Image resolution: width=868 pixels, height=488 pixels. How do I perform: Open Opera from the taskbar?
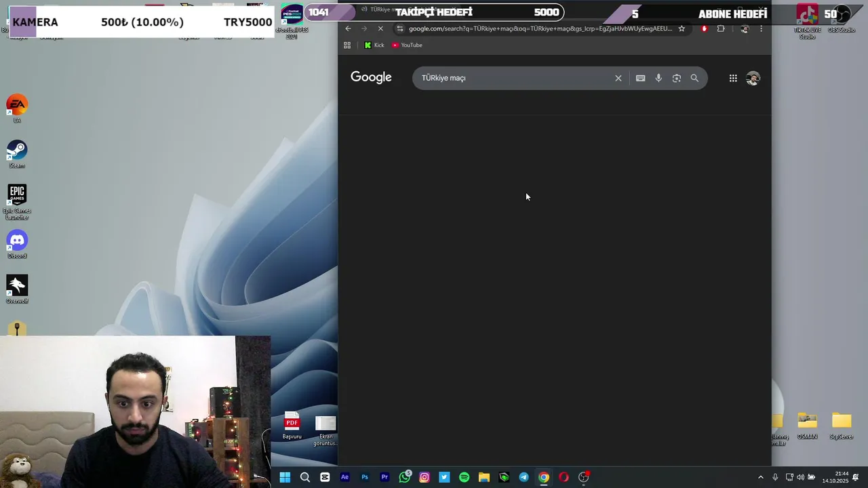point(564,477)
